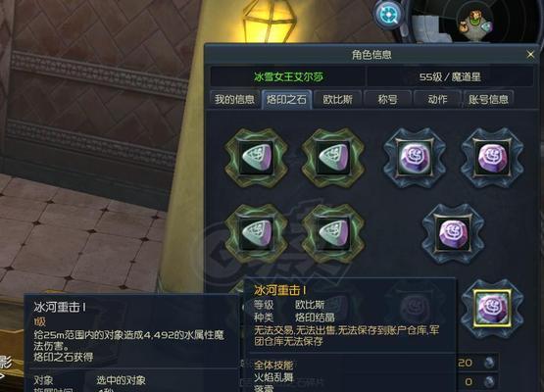The width and height of the screenshot is (544, 392).
Task: Select the first purple stigma stone in top row
Action: pos(415,158)
